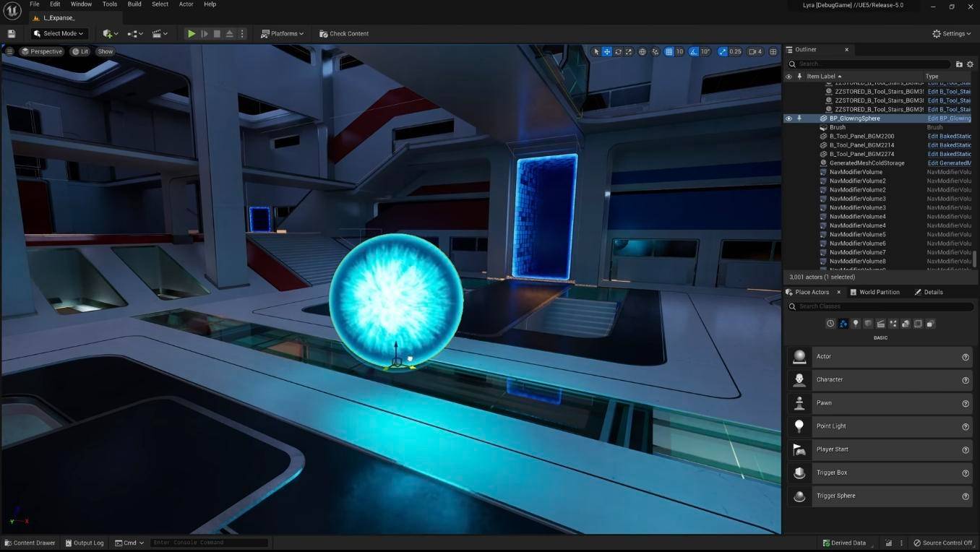Screen dimensions: 980x552
Task: Click the save icon in the toolbar
Action: pyautogui.click(x=12, y=34)
